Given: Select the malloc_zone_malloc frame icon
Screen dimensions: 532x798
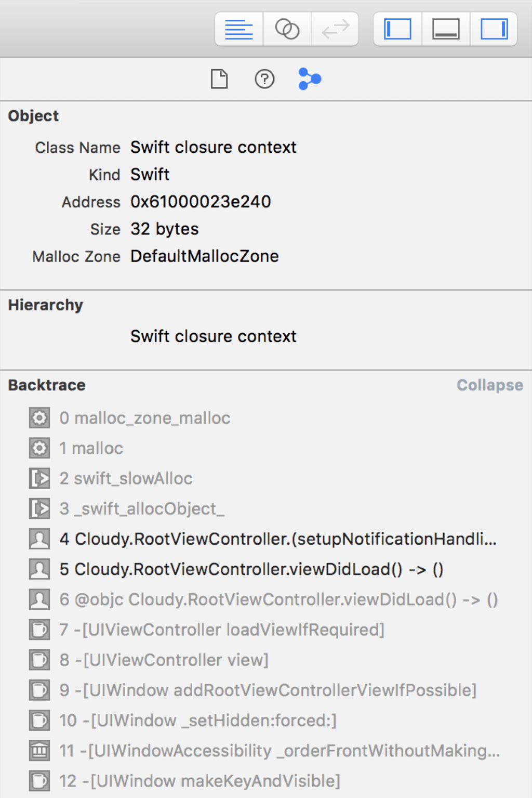Looking at the screenshot, I should pyautogui.click(x=39, y=418).
